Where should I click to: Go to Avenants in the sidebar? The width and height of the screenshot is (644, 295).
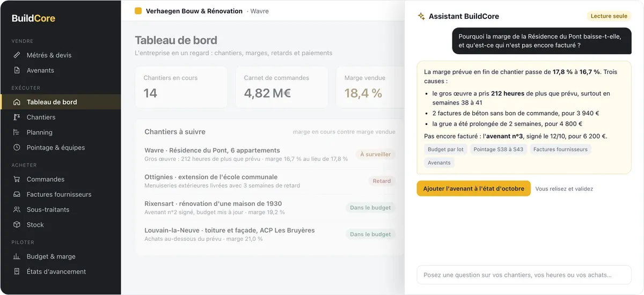[x=61, y=70]
